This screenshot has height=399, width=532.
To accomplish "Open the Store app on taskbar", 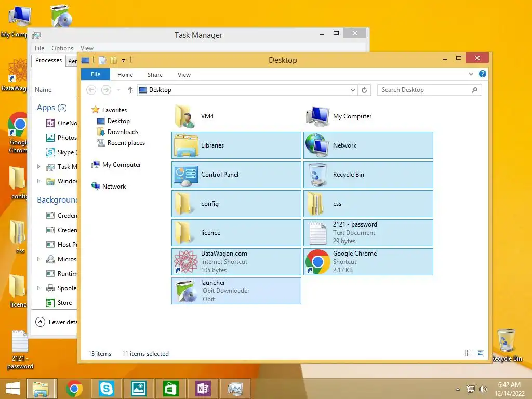I will [170, 389].
